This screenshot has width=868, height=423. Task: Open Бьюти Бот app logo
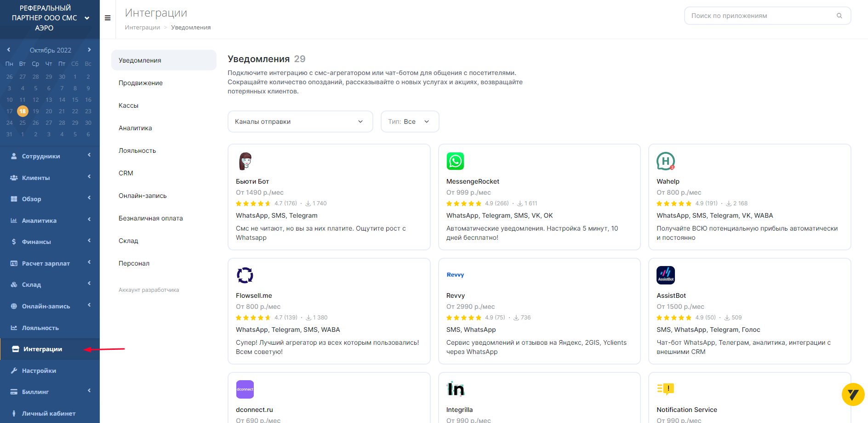point(245,161)
